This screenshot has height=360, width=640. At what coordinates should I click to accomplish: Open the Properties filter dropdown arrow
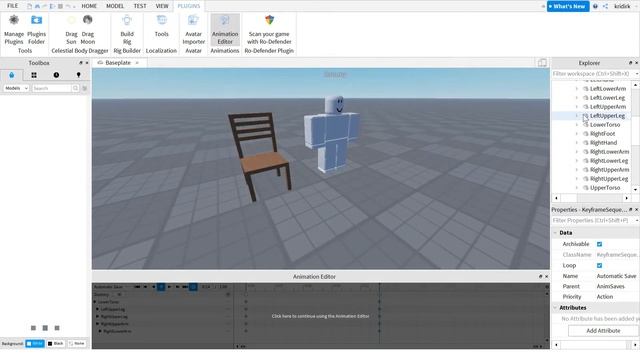(x=637, y=220)
